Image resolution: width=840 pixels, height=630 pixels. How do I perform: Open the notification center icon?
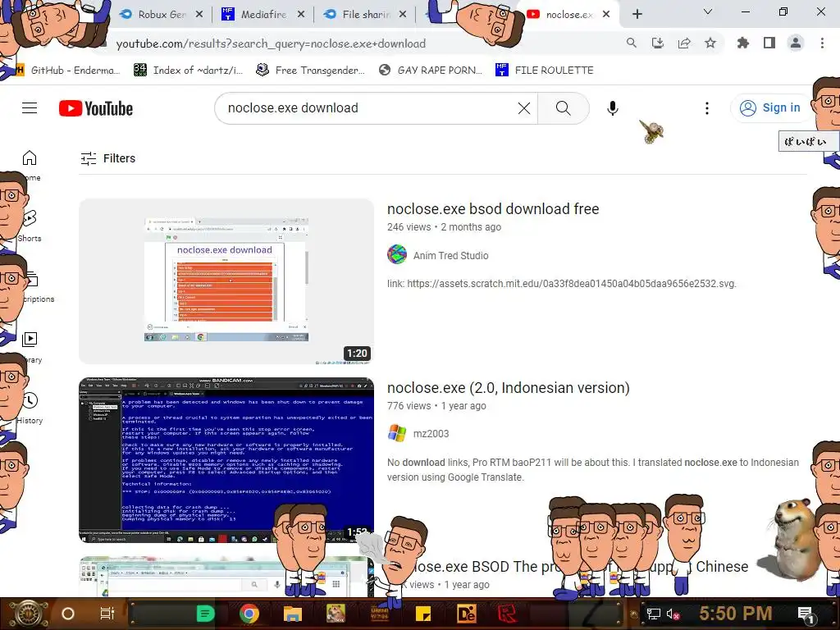click(x=806, y=614)
